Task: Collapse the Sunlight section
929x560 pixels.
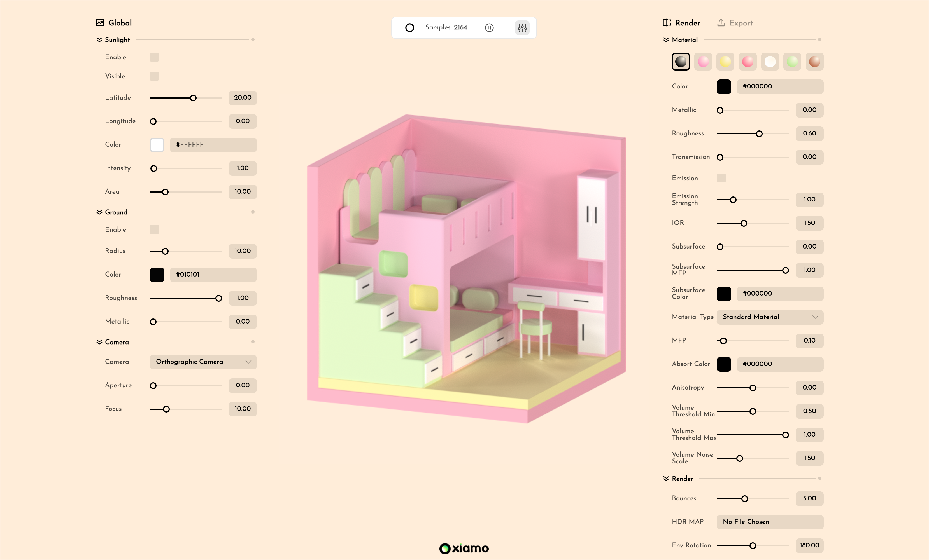Action: [x=99, y=40]
